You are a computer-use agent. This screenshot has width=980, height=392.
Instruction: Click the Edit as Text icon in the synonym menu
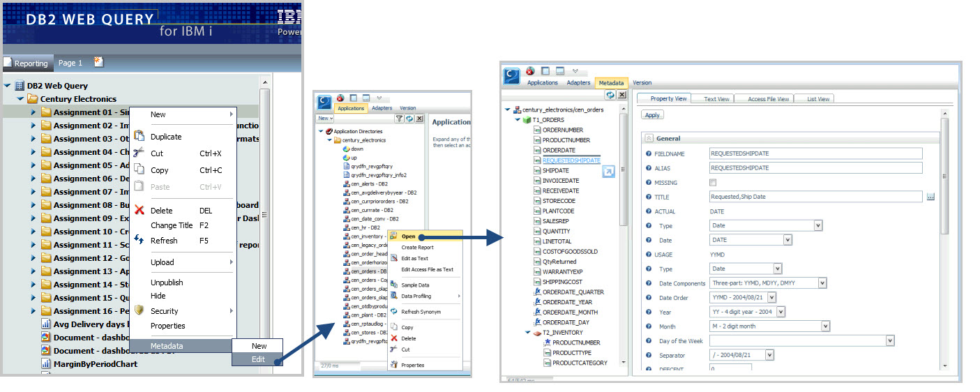[394, 257]
